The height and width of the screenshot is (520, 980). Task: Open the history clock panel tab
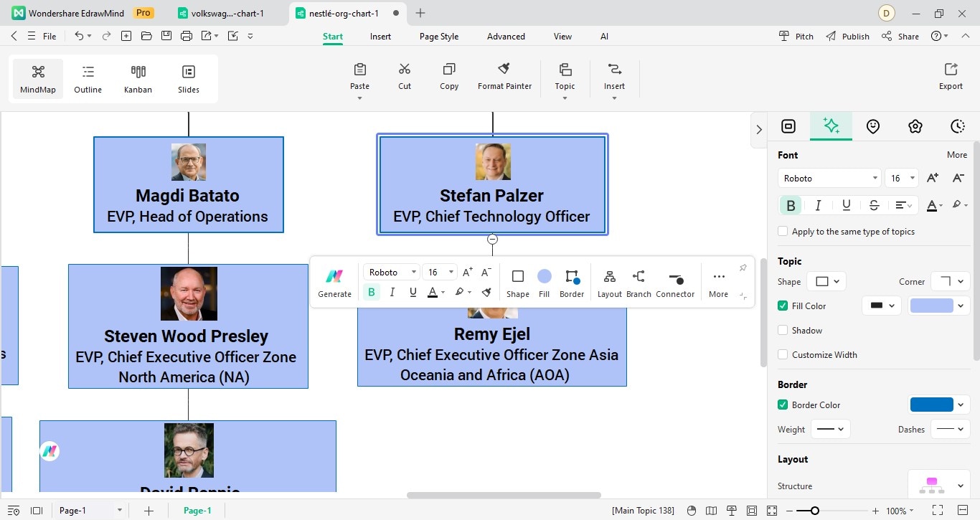point(958,126)
